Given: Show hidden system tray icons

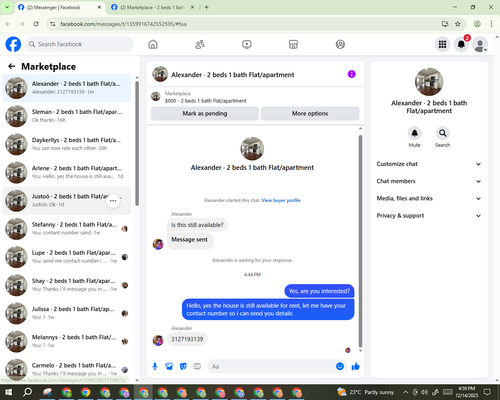Looking at the screenshot, I should coord(405,392).
